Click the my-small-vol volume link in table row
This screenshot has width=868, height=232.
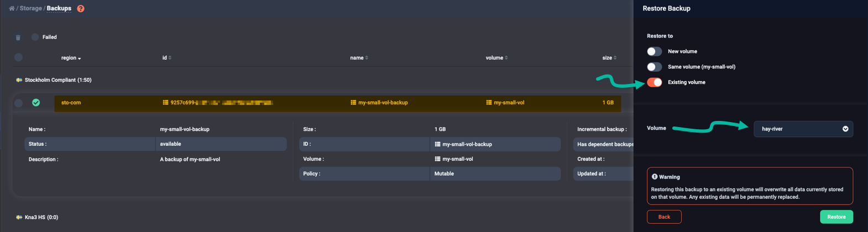click(509, 103)
